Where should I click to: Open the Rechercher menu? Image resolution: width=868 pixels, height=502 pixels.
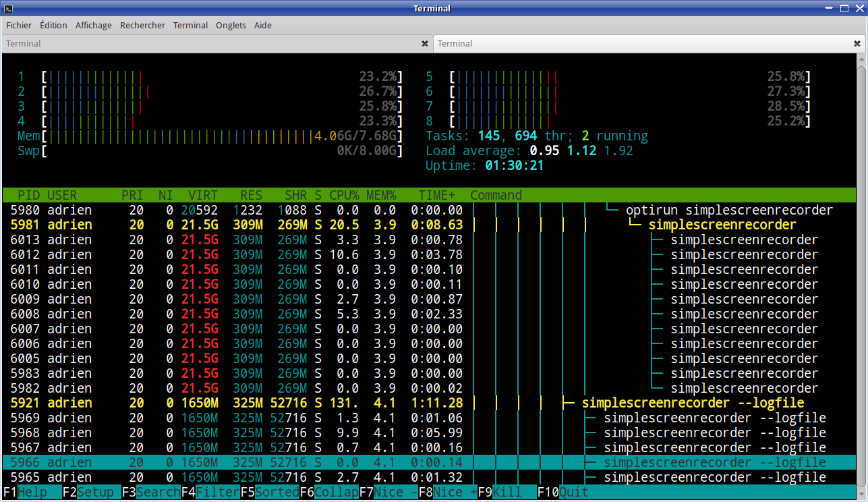[142, 25]
